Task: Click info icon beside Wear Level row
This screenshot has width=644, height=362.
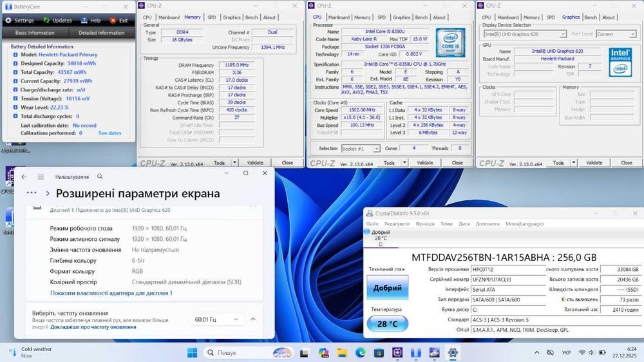Action: [x=15, y=107]
